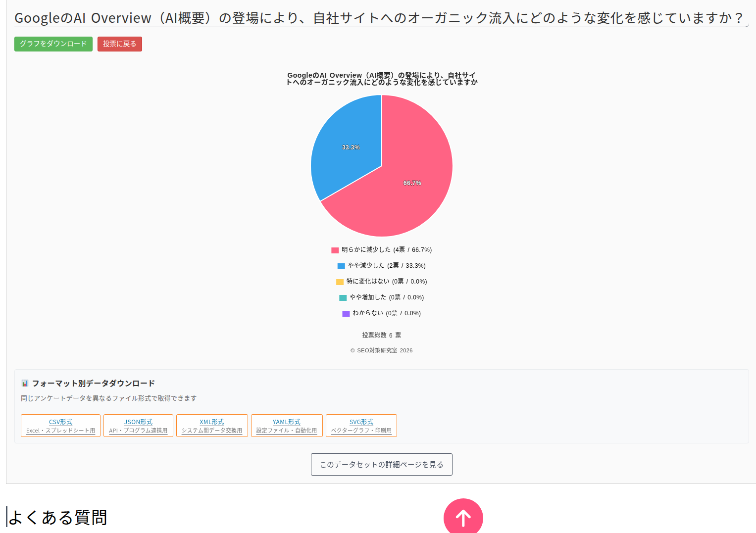Viewport: 756px width, 533px height.
Task: Click the page heading about Google AI Overview
Action: pyautogui.click(x=379, y=18)
